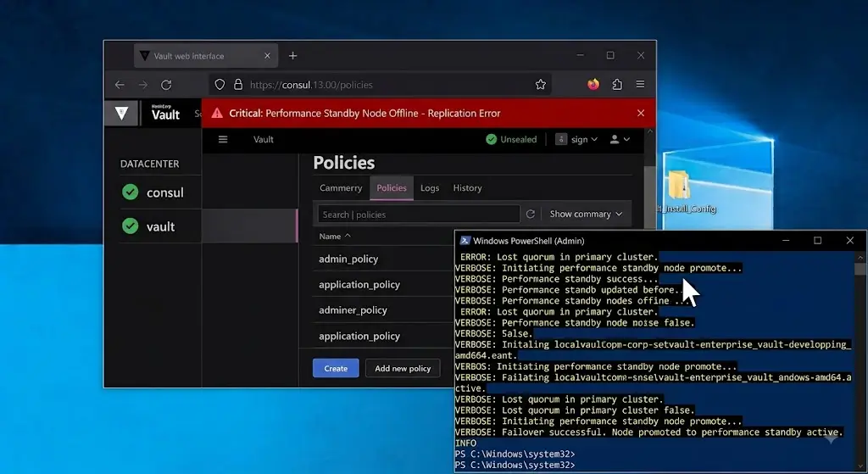Open the Firefox account icon

pos(593,84)
